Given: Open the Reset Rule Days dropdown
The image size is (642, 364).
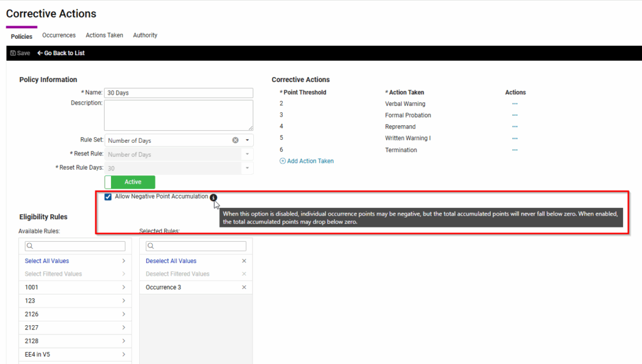Looking at the screenshot, I should tap(247, 169).
